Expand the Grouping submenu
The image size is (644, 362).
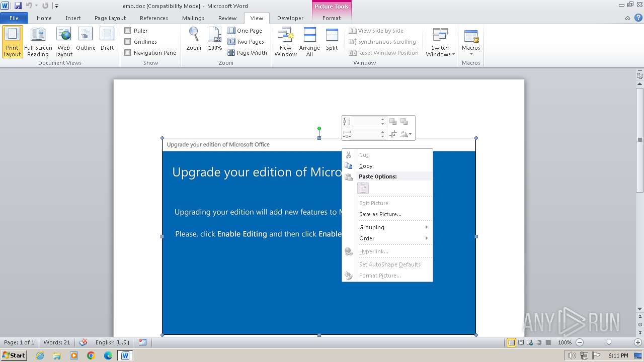click(x=393, y=227)
